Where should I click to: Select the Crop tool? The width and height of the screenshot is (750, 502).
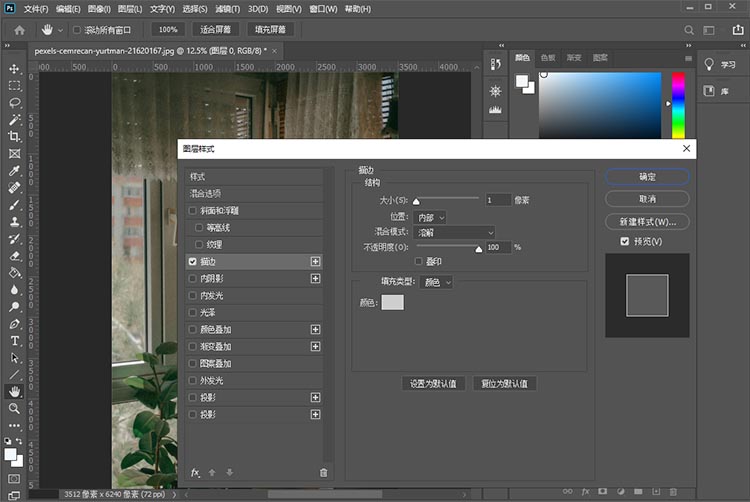14,136
